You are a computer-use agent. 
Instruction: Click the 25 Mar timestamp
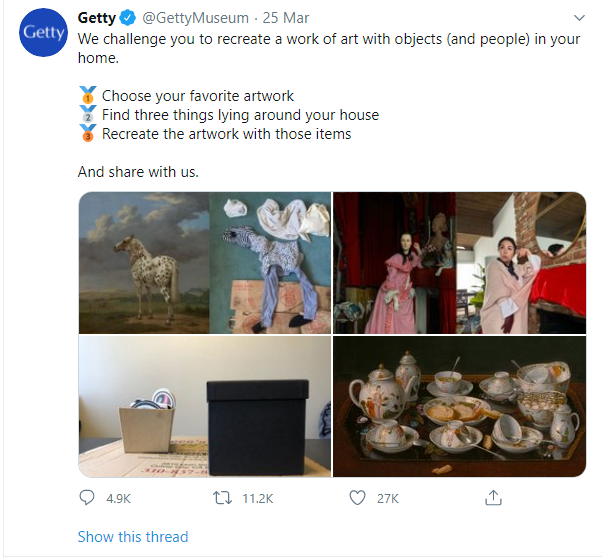[286, 18]
